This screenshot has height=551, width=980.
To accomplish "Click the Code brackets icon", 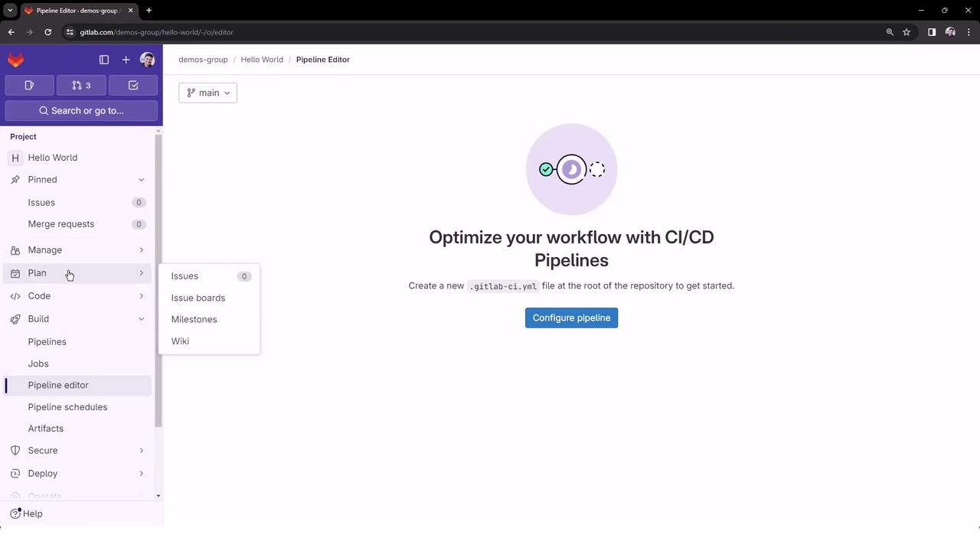I will (15, 296).
